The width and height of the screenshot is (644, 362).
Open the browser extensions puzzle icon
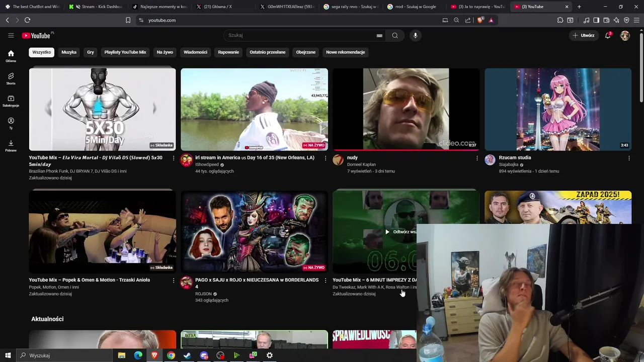tap(560, 20)
